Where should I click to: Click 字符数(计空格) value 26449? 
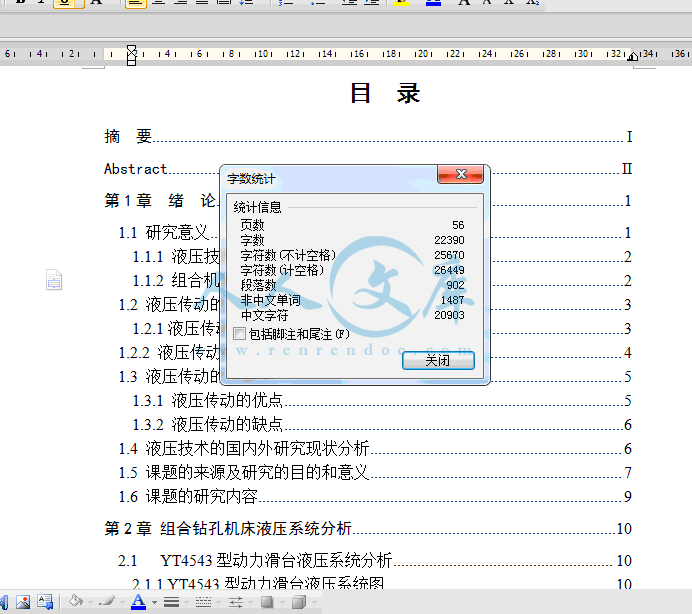[449, 270]
